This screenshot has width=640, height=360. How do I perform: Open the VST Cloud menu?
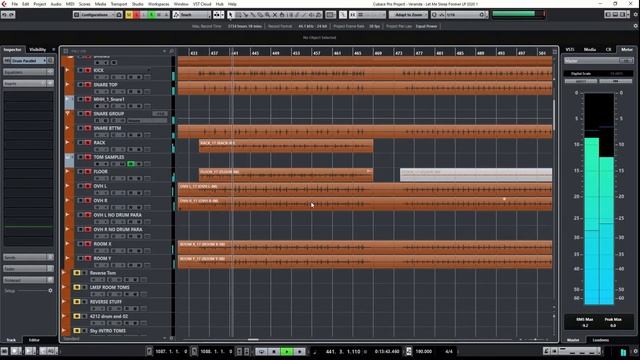202,4
